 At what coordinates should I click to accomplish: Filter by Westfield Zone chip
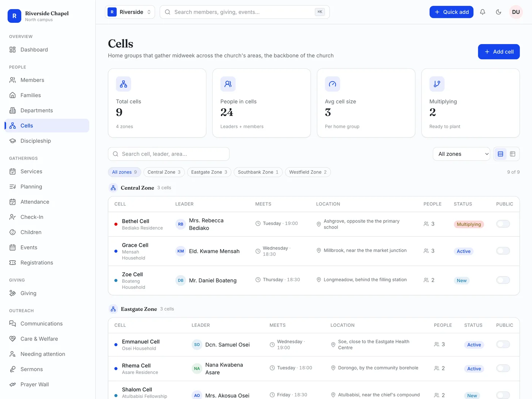(x=308, y=172)
